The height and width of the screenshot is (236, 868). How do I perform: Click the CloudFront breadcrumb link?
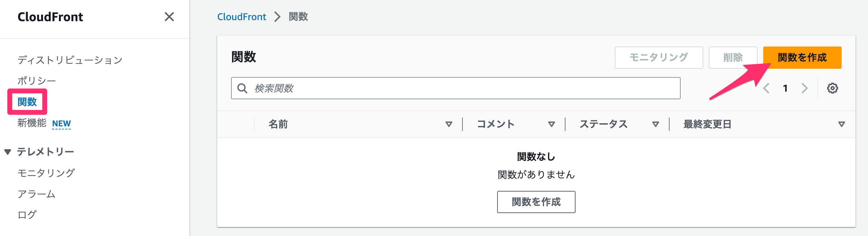242,17
